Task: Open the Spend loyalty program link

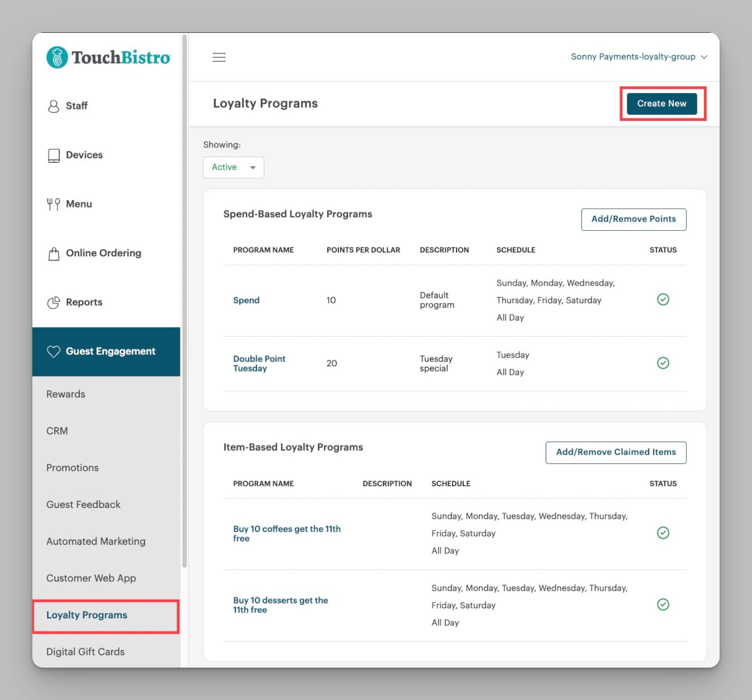Action: point(246,300)
